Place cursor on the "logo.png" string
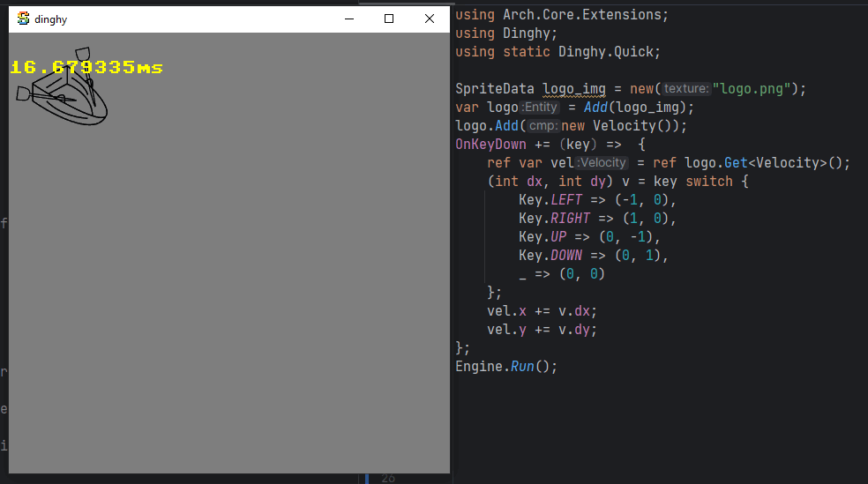 (754, 89)
